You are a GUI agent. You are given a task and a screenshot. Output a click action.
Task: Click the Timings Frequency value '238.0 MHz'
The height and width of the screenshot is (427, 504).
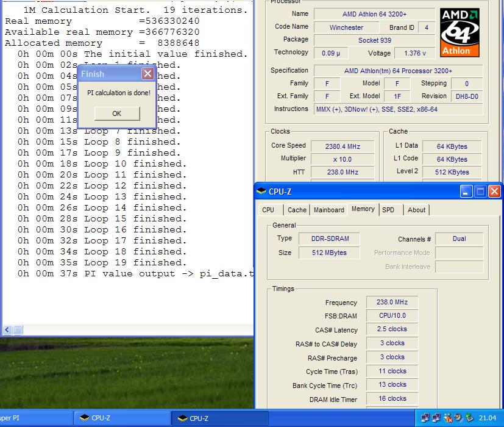(392, 302)
